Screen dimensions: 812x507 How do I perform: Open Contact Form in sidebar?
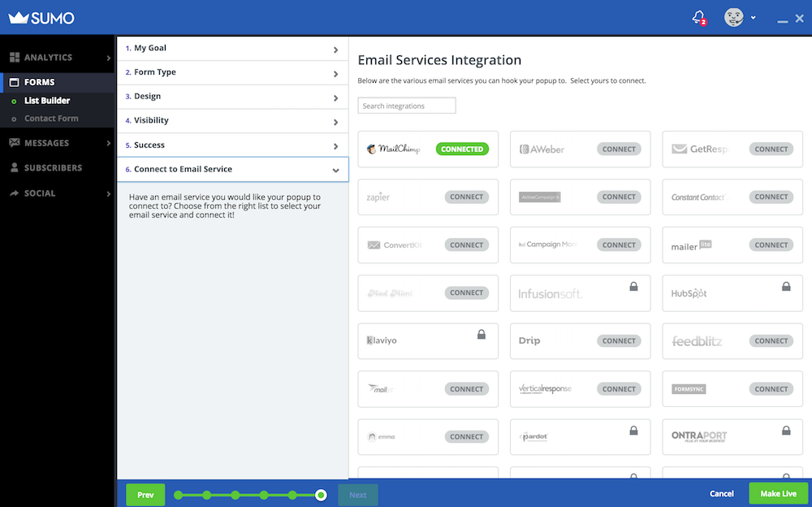coord(51,118)
